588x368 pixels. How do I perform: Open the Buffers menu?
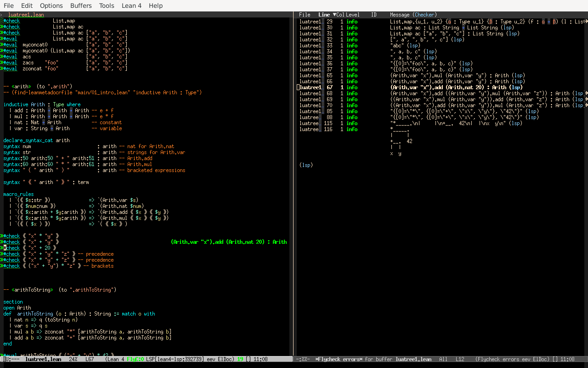click(x=81, y=6)
